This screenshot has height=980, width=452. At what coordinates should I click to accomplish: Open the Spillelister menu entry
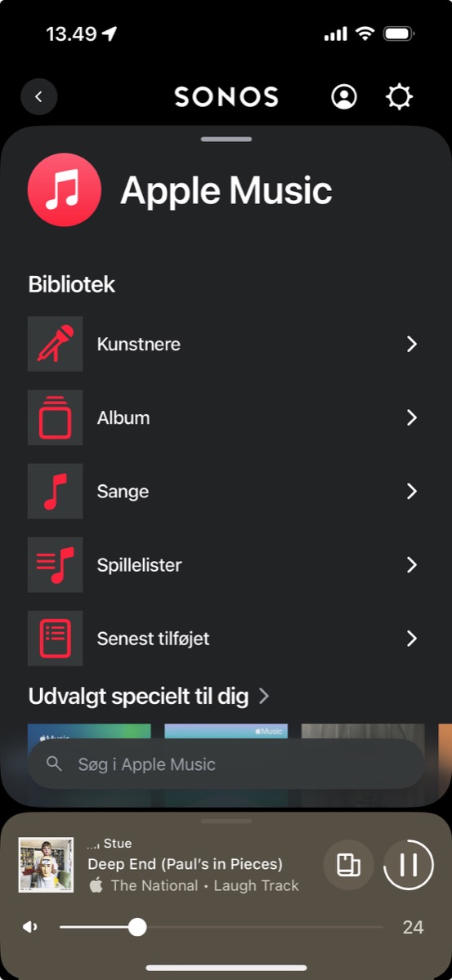click(x=226, y=564)
